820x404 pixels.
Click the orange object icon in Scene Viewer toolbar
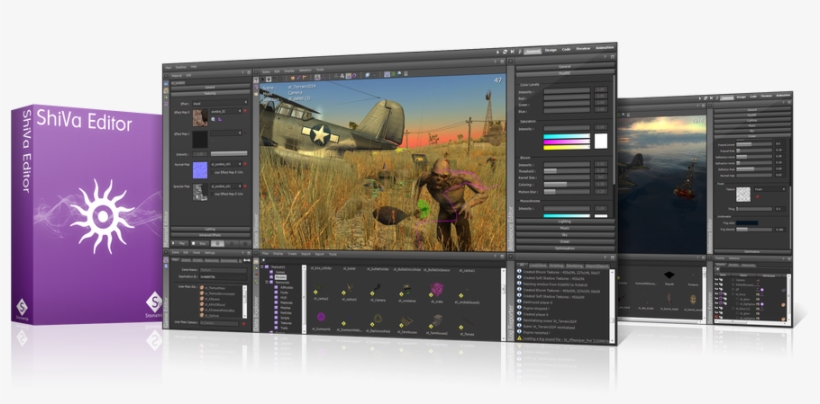coord(293,78)
